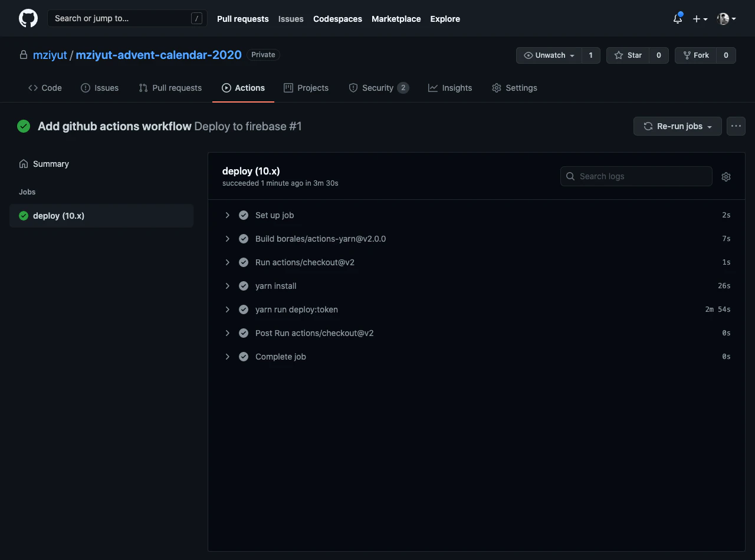Open the Re-run jobs dropdown
The height and width of the screenshot is (560, 755).
(x=677, y=126)
